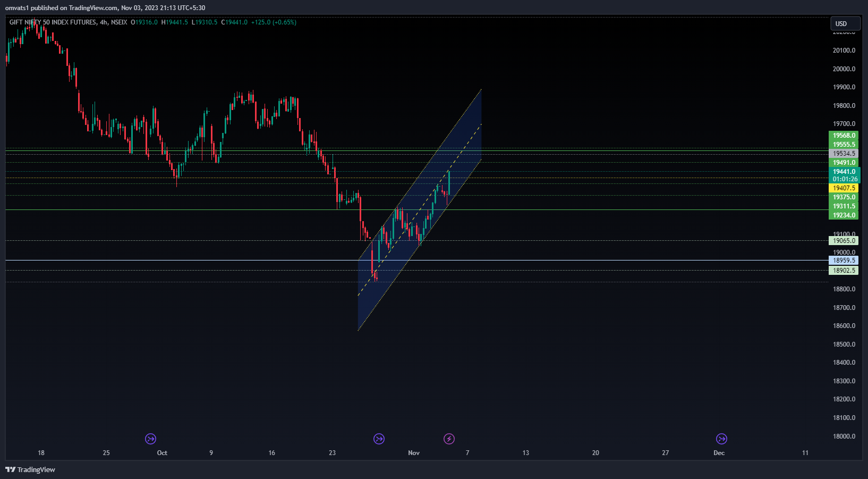Select the 18902.5 price label
The width and height of the screenshot is (868, 479).
[x=844, y=271]
